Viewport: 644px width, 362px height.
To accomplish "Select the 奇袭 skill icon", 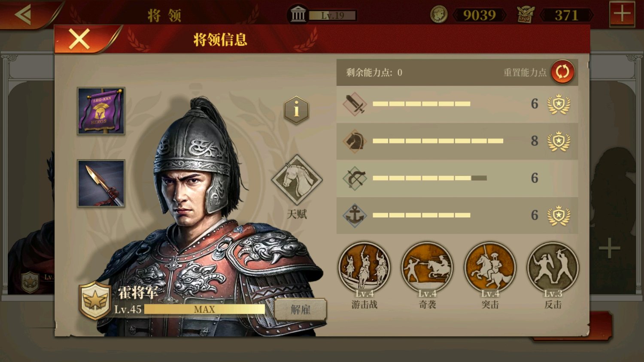I will coord(427,267).
